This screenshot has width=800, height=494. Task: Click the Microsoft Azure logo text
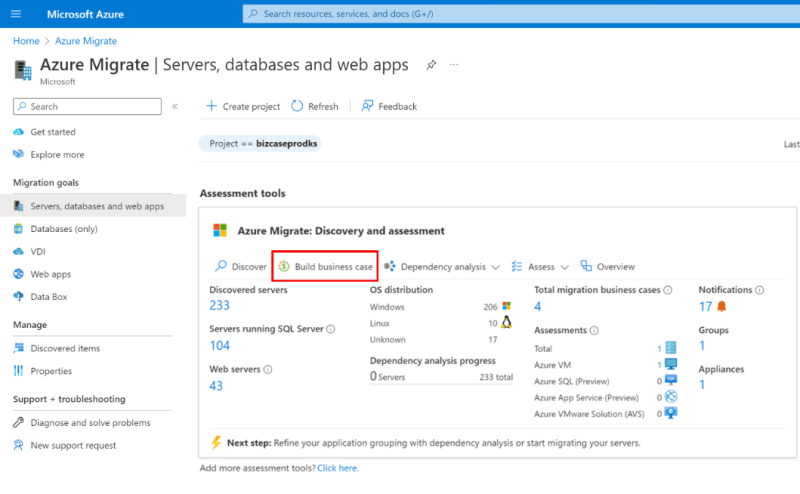click(85, 14)
